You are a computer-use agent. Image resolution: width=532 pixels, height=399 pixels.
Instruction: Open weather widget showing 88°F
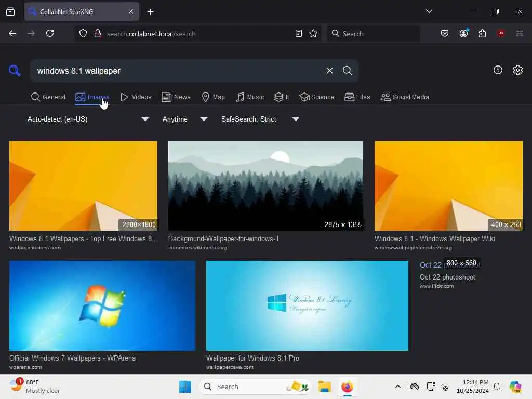[x=35, y=387]
